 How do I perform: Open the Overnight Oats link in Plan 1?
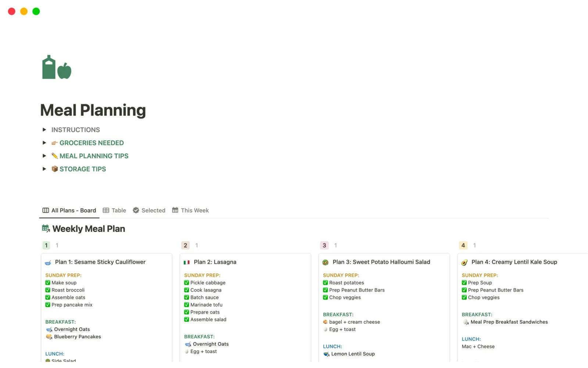(72, 330)
